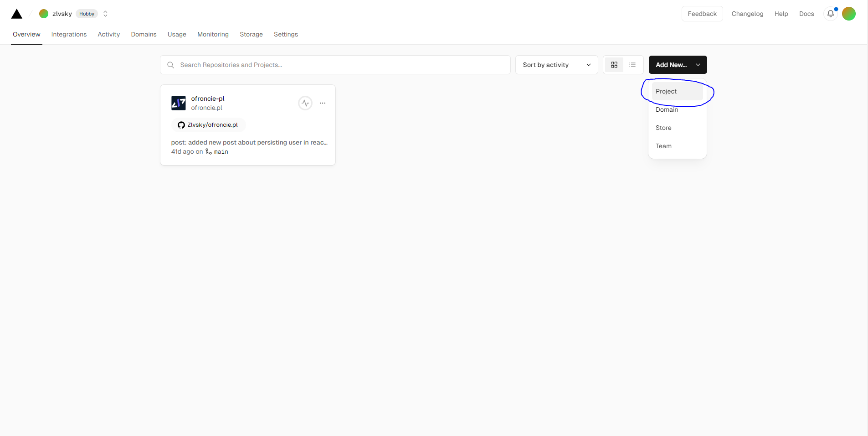Click the zlvsky green team avatar
This screenshot has height=436, width=868.
(x=44, y=14)
